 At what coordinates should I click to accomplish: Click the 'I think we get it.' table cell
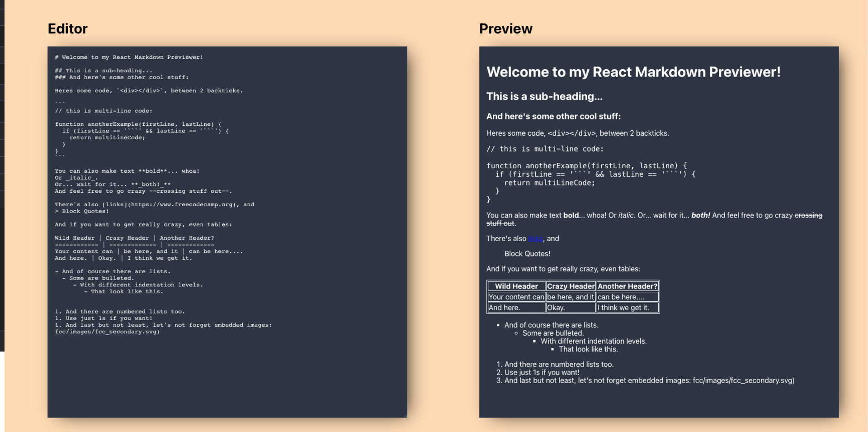[x=627, y=308]
